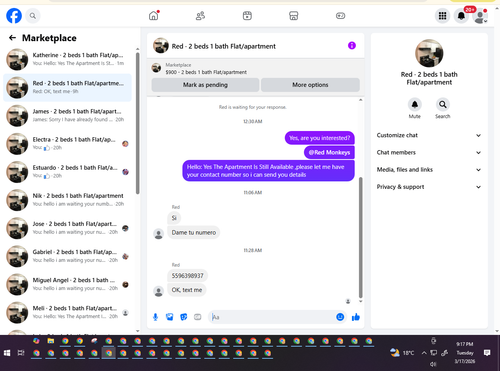This screenshot has width=500, height=371.
Task: Open the Friends icon in top navigation
Action: point(200,16)
